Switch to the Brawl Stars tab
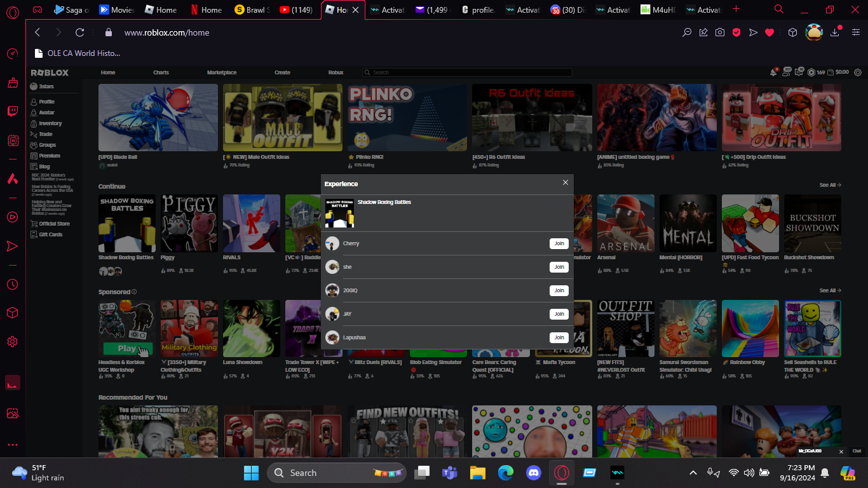 [x=251, y=10]
